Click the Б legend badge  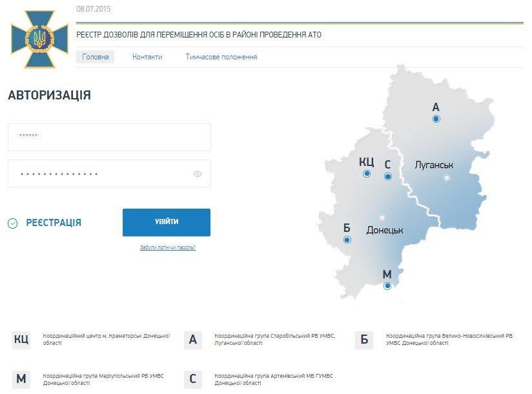pyautogui.click(x=364, y=339)
